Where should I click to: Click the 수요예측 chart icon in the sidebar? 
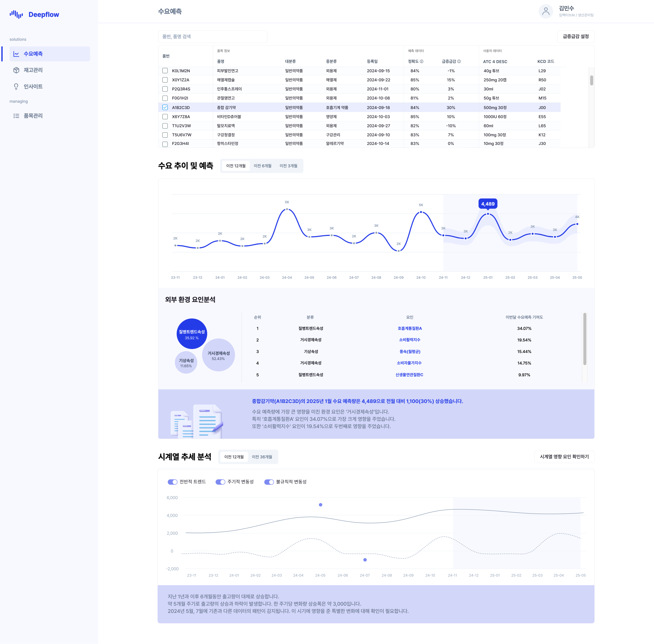[16, 54]
